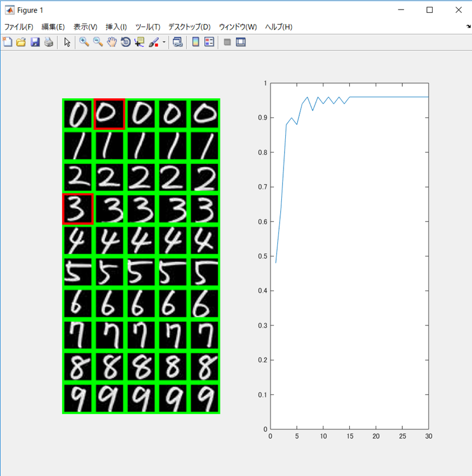Screen dimensions: 472x476
Task: Toggle the Edit Plot arrow tool
Action: [x=67, y=42]
